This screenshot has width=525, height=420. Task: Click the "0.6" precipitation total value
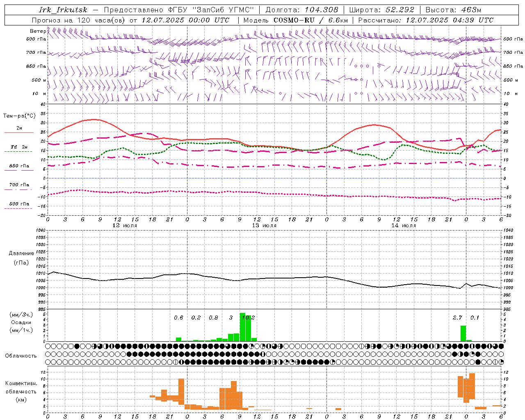point(178,317)
